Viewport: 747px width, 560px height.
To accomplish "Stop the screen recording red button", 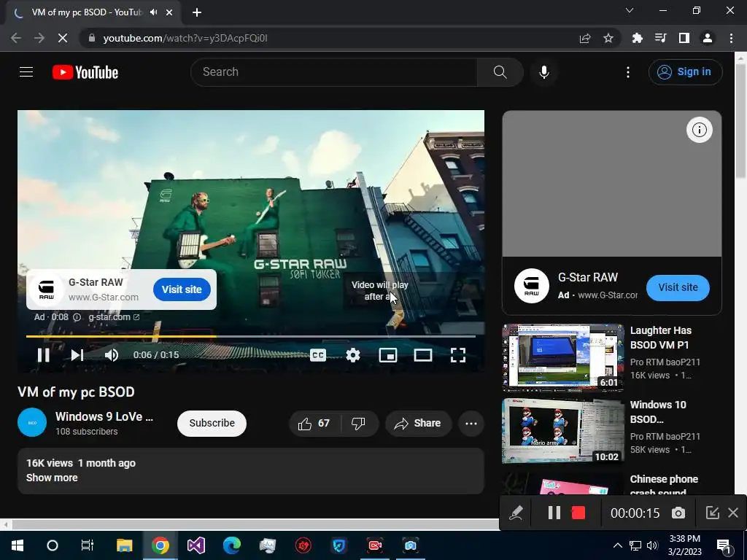I will click(578, 513).
